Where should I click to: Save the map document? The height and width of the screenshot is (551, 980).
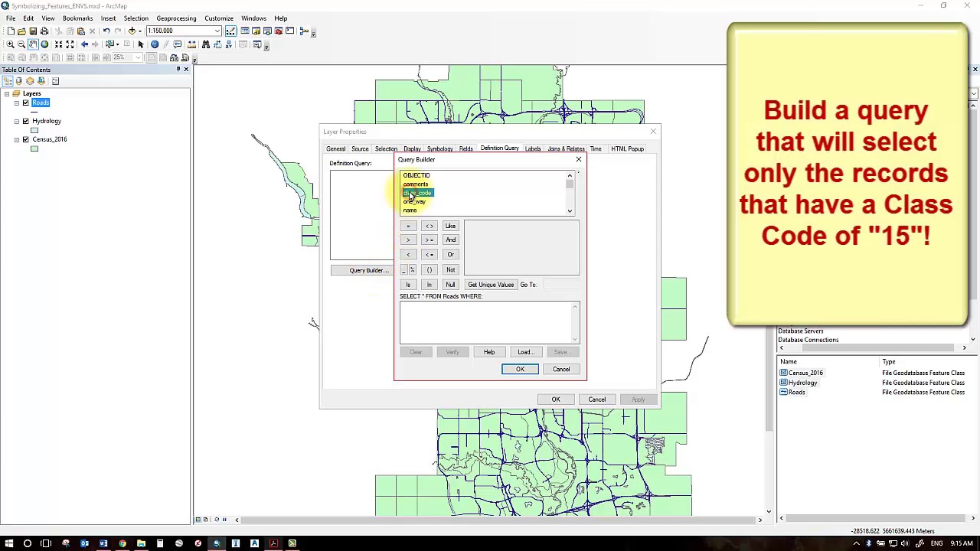point(33,31)
